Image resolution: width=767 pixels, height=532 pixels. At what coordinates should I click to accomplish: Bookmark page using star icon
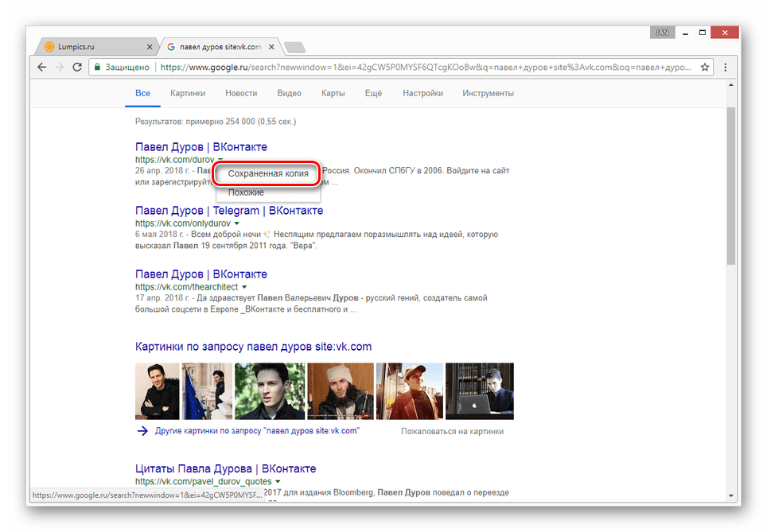click(705, 68)
